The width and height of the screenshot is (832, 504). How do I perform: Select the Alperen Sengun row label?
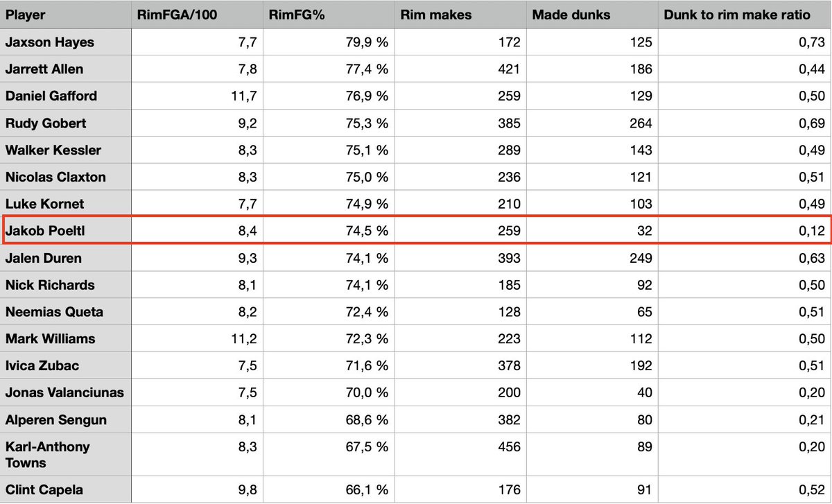[66, 419]
